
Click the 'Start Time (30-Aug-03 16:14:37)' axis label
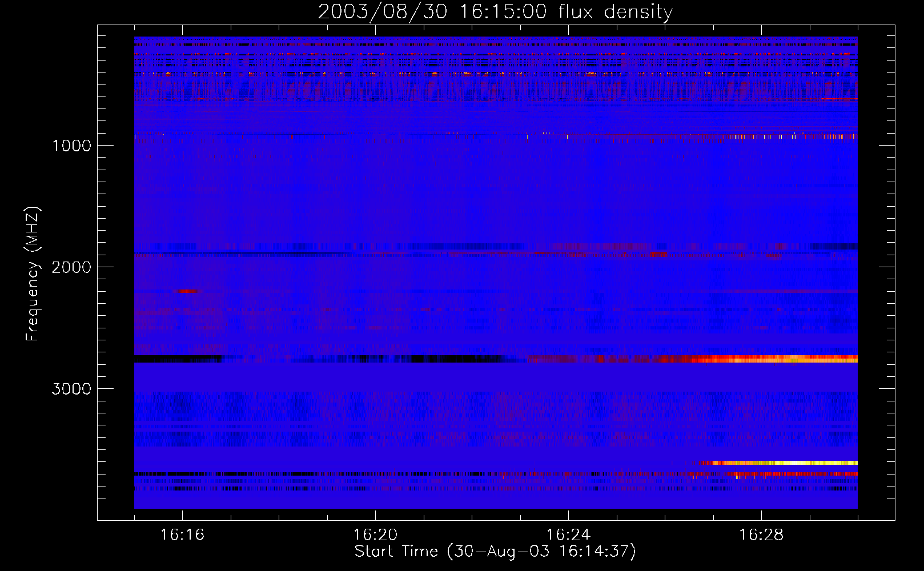click(495, 551)
